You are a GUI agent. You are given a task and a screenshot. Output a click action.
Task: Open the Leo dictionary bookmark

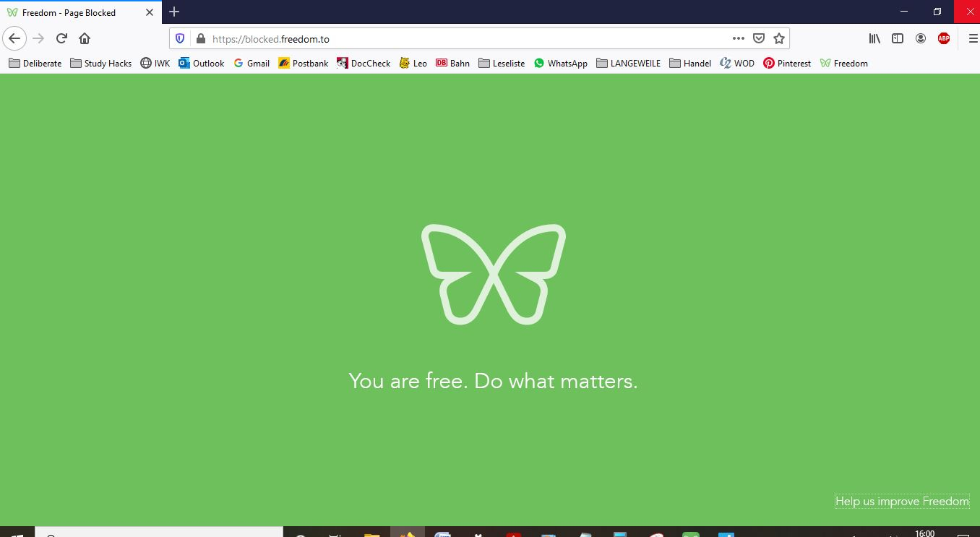[x=413, y=63]
